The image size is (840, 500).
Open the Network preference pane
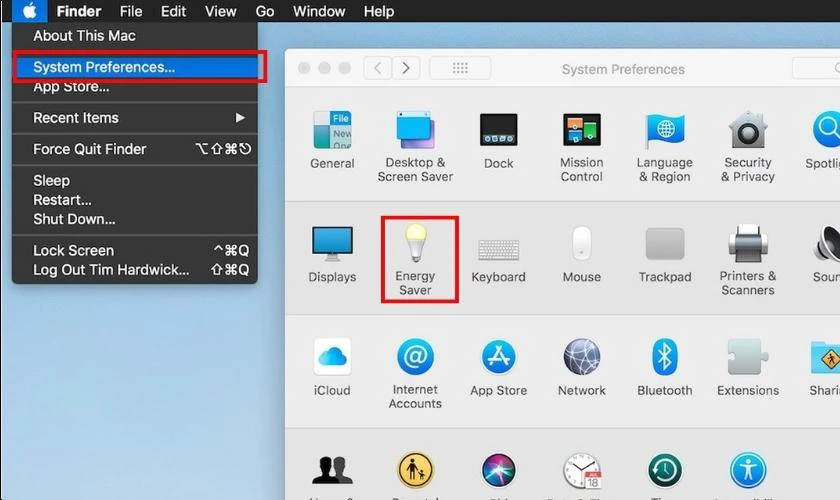coord(582,367)
